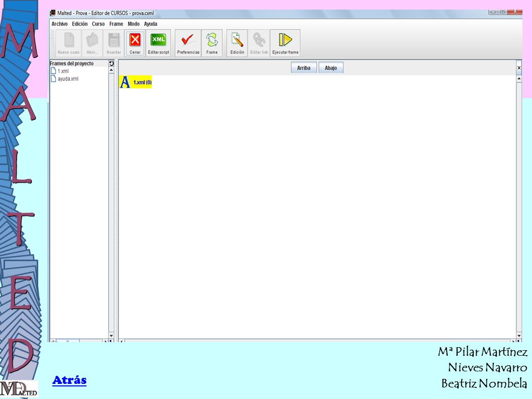Close the frame panel with the X icon
532x399 pixels.
tap(519, 68)
